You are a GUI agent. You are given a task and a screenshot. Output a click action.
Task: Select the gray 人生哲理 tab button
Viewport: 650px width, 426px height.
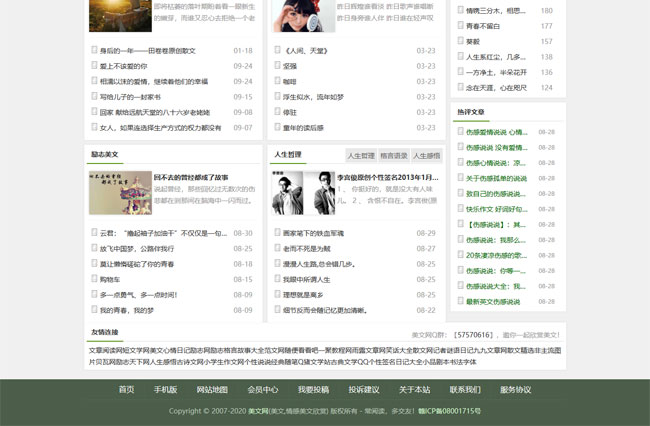(x=361, y=156)
